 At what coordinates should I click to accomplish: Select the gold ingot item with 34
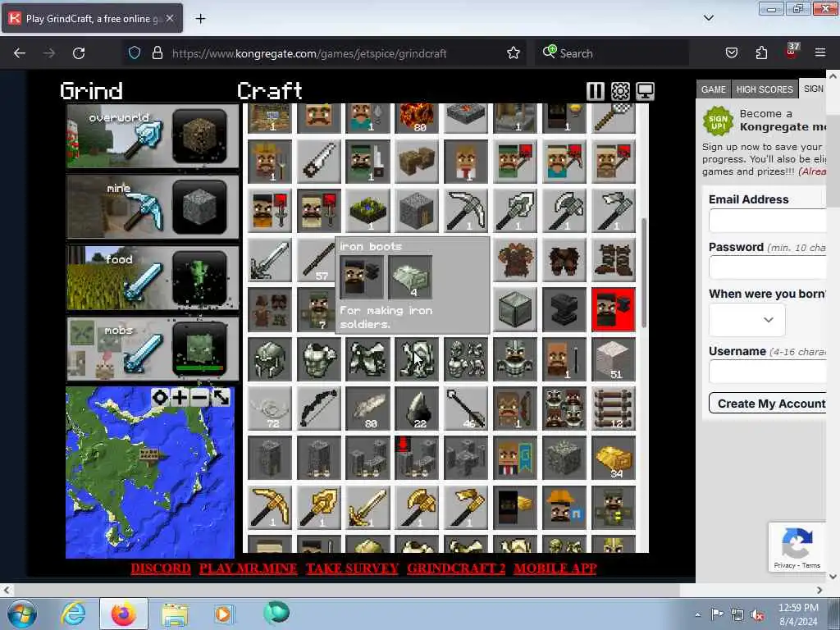[x=614, y=458]
